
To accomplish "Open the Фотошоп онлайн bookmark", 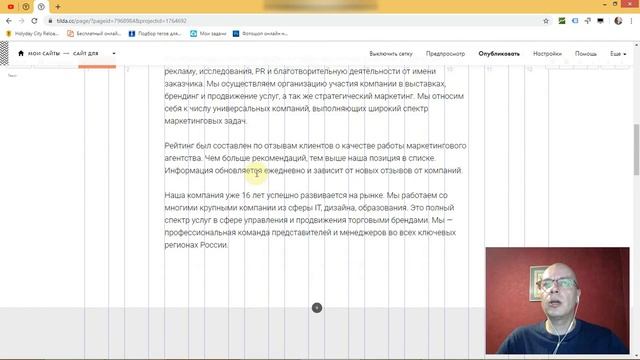I will tap(260, 33).
